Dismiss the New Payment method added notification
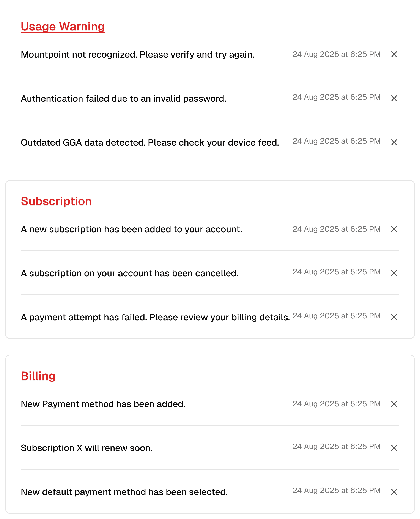This screenshot has height=519, width=420. coord(394,404)
